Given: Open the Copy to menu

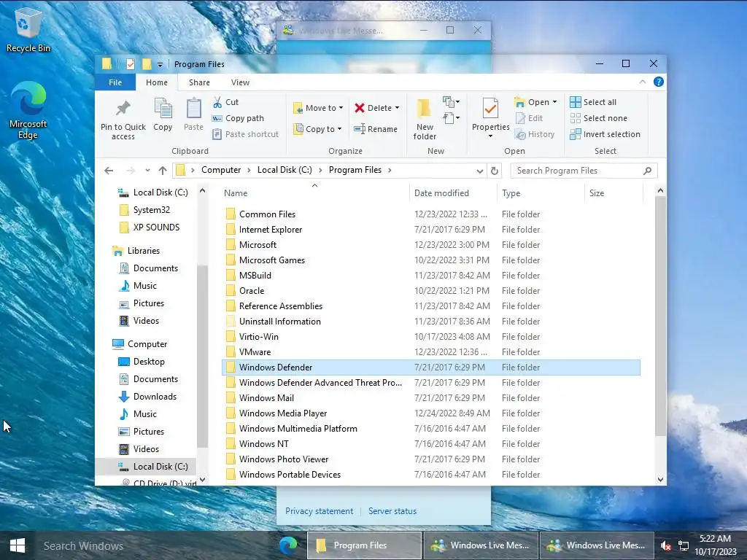Looking at the screenshot, I should click(x=318, y=129).
